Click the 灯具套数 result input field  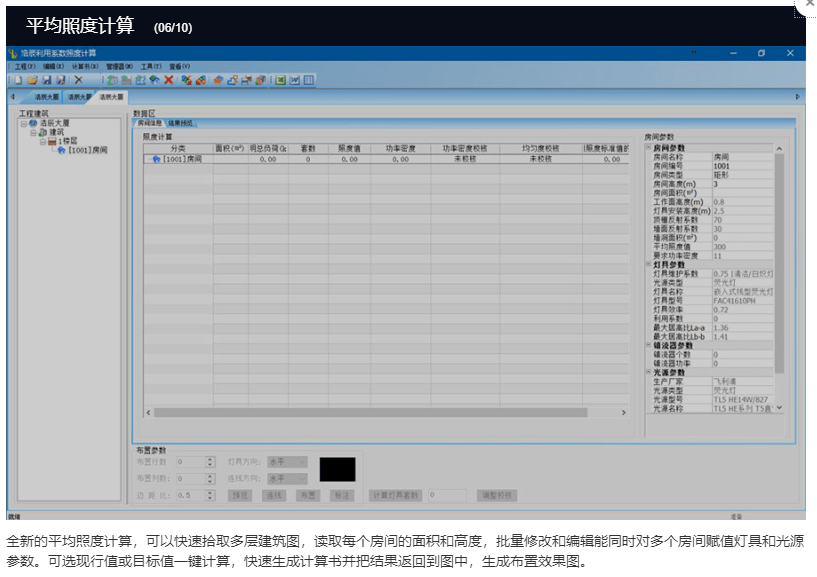click(448, 496)
